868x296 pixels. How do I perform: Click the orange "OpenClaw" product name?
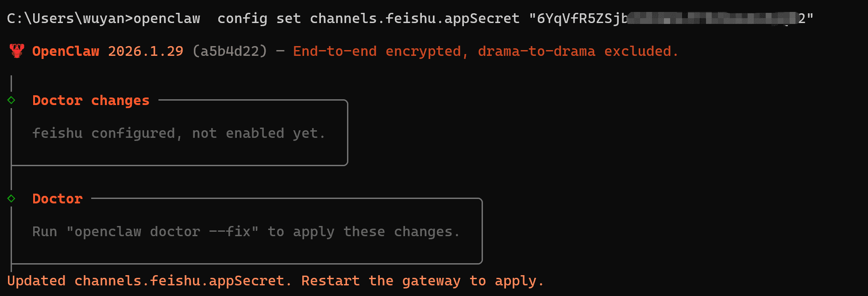[x=66, y=51]
